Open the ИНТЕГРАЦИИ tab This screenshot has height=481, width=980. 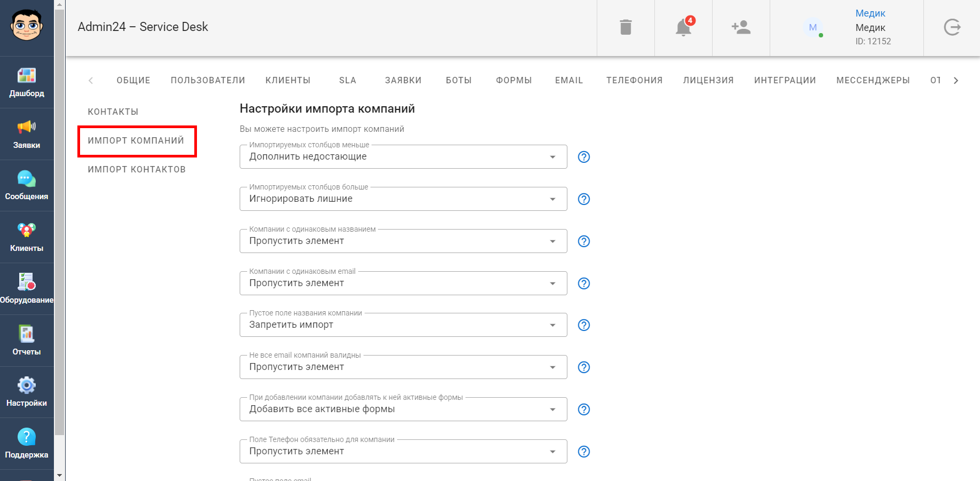pos(785,81)
